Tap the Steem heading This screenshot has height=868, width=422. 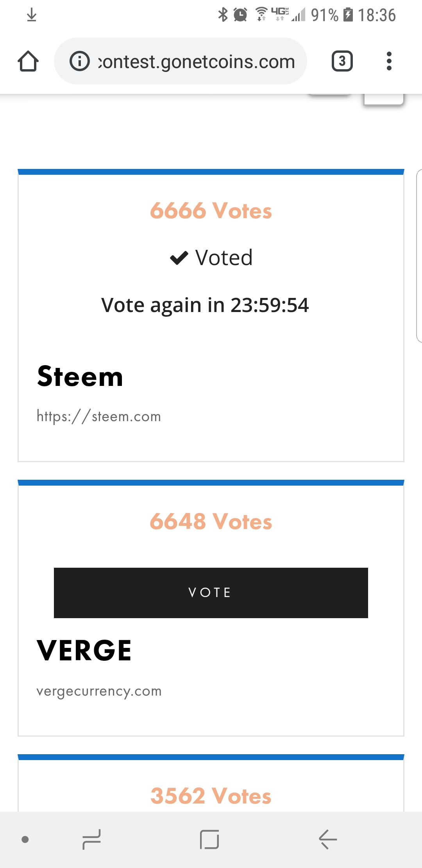pos(80,376)
